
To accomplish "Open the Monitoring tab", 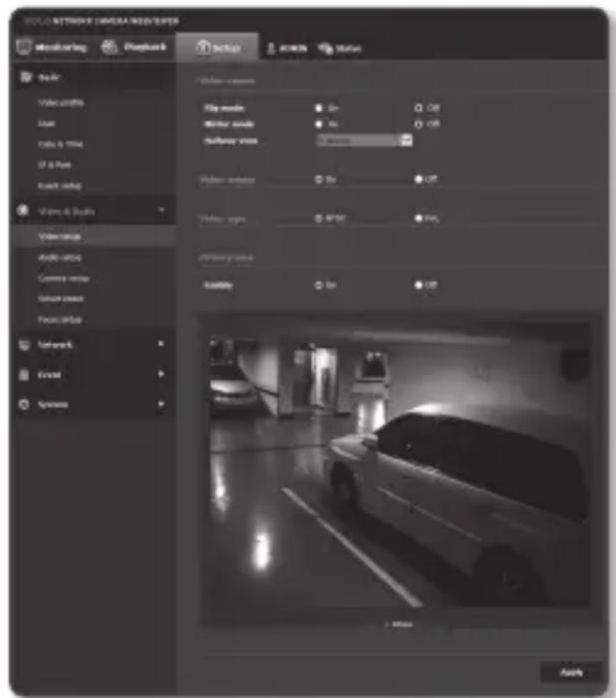I will point(52,47).
